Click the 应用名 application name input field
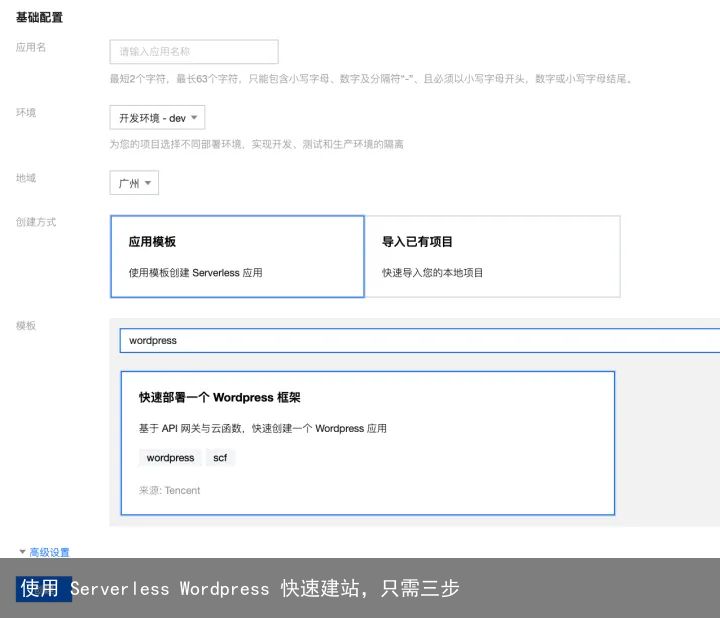The width and height of the screenshot is (720, 618). (194, 51)
